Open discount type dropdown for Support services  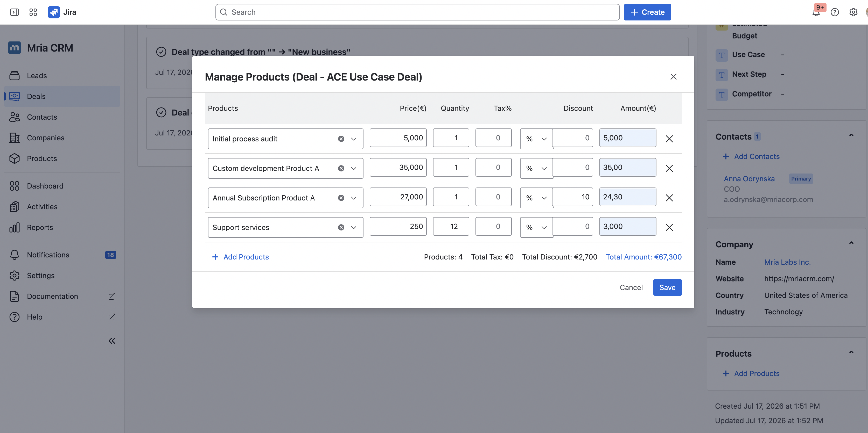pos(536,228)
